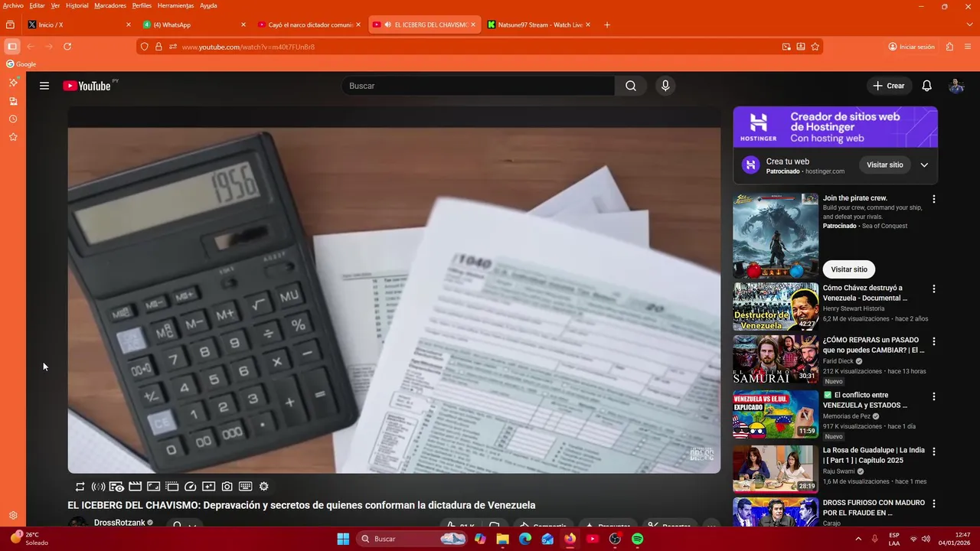Viewport: 980px width, 551px height.
Task: Click the dashed screen icon under video
Action: tap(172, 486)
